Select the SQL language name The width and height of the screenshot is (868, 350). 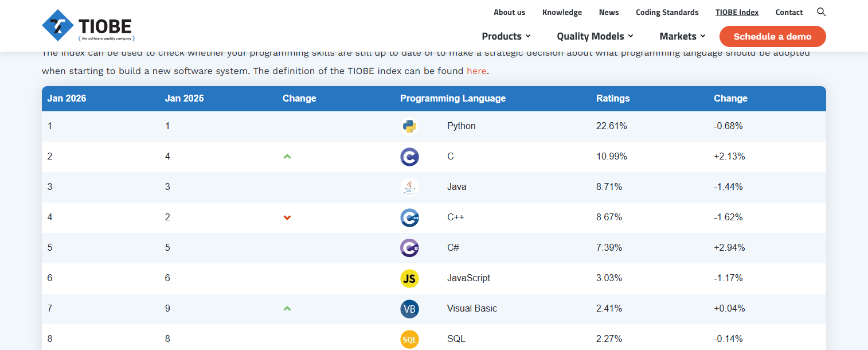click(456, 339)
